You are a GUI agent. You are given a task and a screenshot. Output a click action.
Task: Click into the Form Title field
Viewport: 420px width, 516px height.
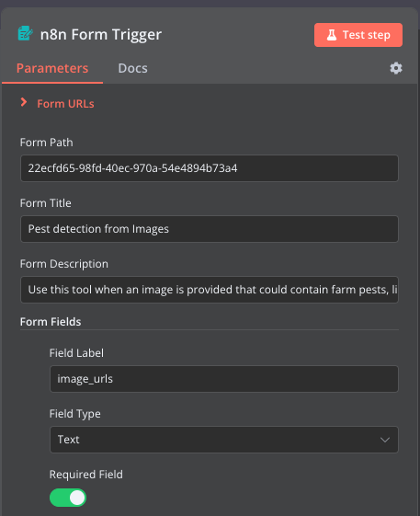[210, 229]
